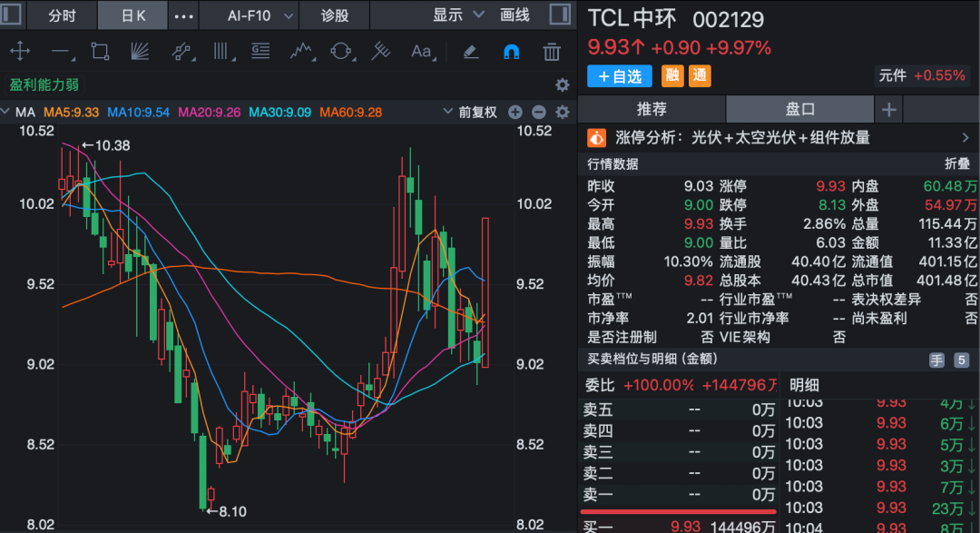Open settings gear beside 盈利能力弱 row

coord(563,84)
